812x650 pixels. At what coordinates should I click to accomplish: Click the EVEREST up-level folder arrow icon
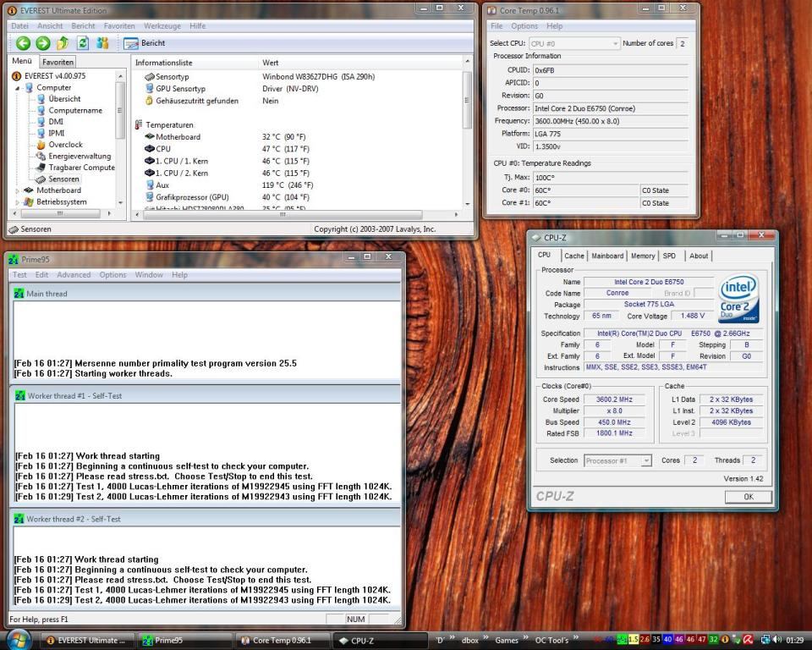63,43
